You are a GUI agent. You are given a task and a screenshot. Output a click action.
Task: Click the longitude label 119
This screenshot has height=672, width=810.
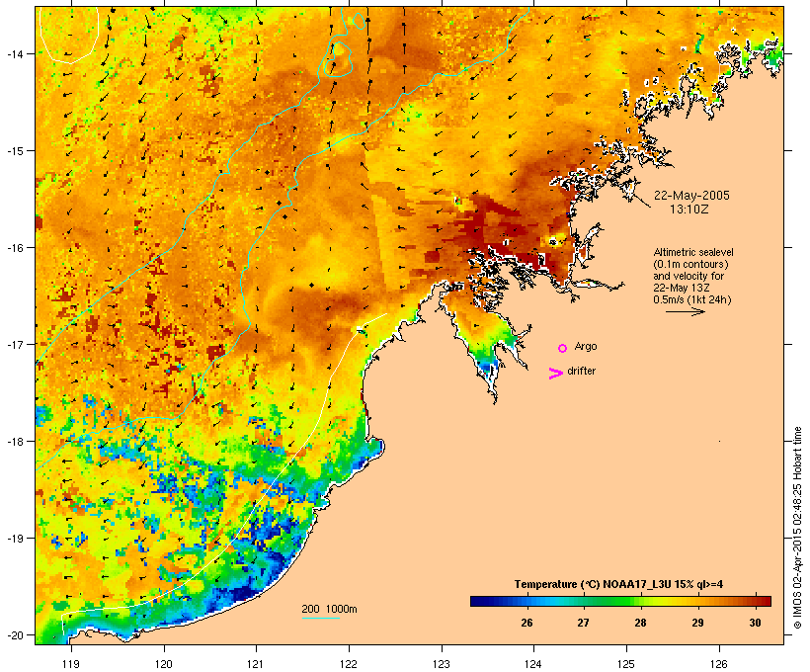click(x=71, y=664)
